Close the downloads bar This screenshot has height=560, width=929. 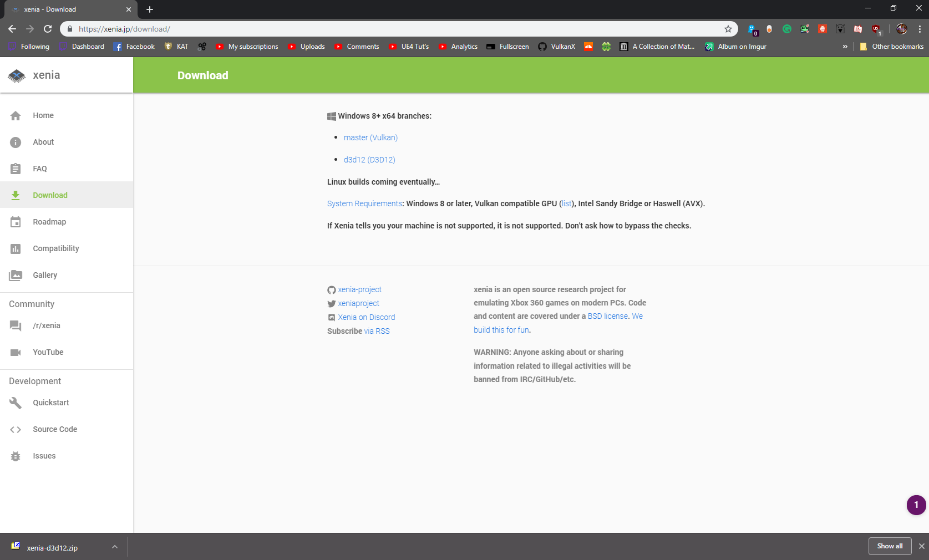point(921,546)
